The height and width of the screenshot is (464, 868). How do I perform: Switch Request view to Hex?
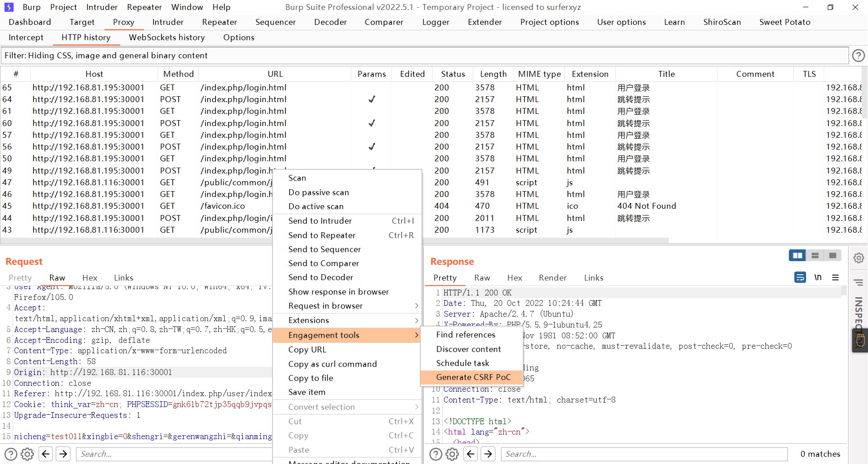[90, 278]
